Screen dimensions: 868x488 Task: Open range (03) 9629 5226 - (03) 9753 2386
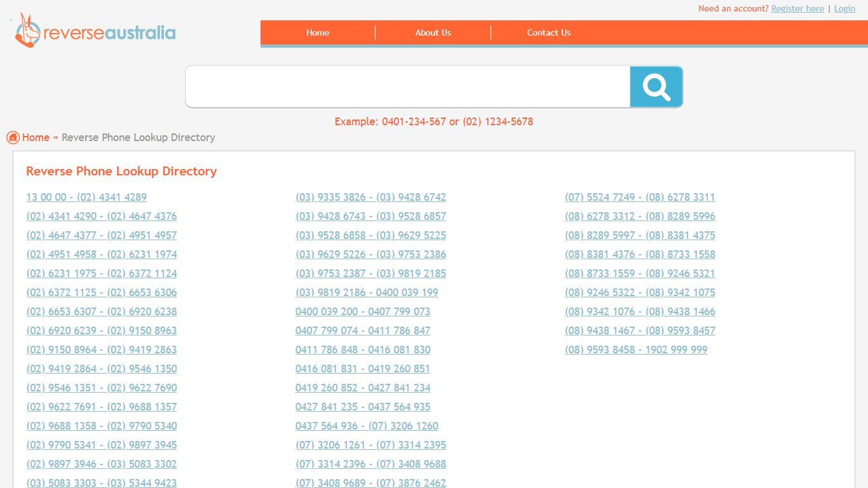point(371,254)
